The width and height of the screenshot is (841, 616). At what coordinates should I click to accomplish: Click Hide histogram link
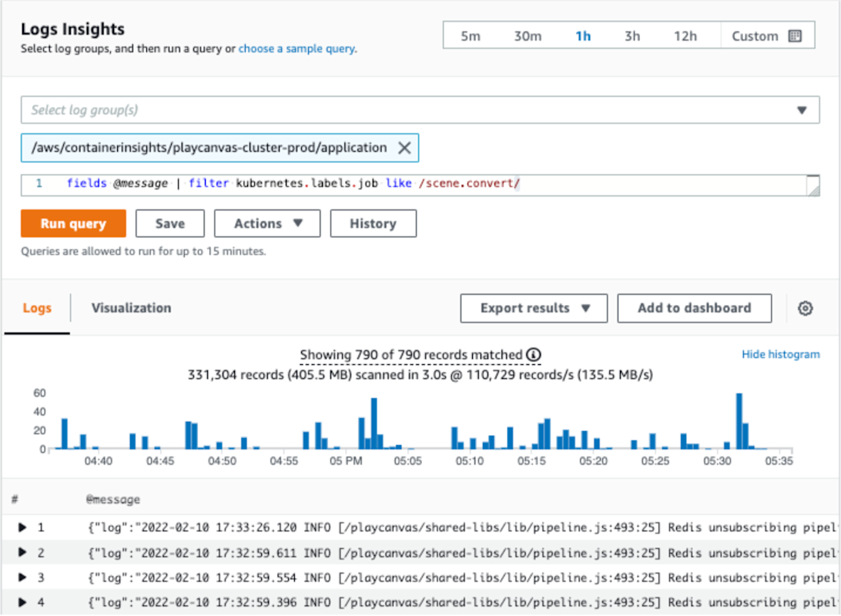point(780,354)
